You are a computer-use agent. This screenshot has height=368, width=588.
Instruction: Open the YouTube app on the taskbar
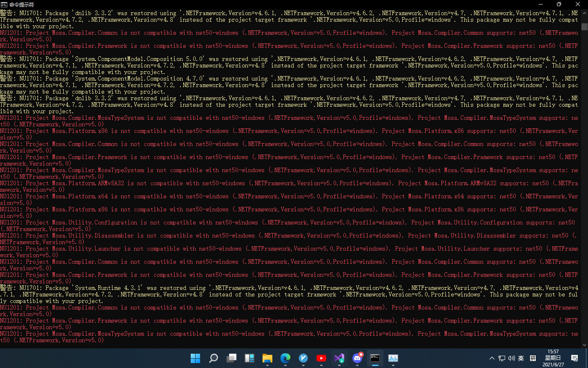[321, 358]
